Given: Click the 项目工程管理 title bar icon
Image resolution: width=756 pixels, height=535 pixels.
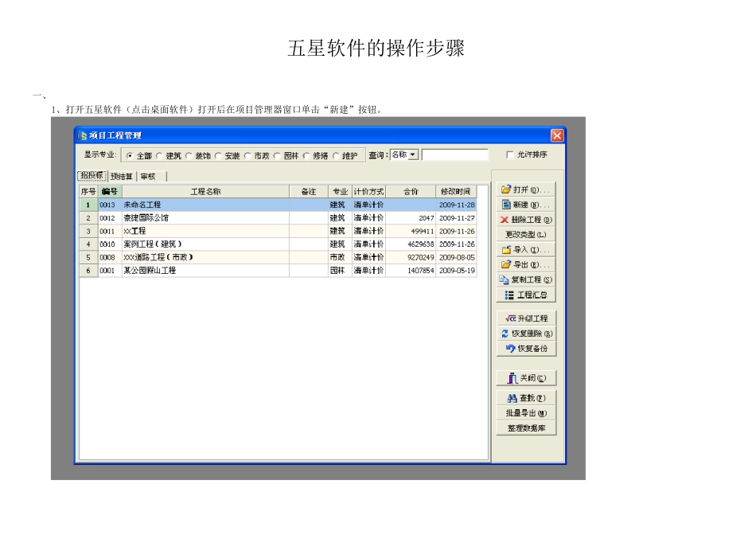Looking at the screenshot, I should pyautogui.click(x=83, y=135).
